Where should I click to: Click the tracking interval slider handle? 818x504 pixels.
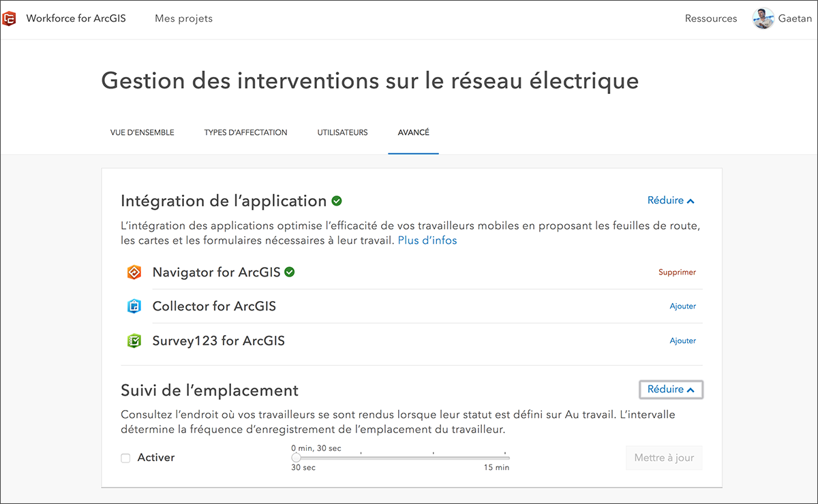296,458
